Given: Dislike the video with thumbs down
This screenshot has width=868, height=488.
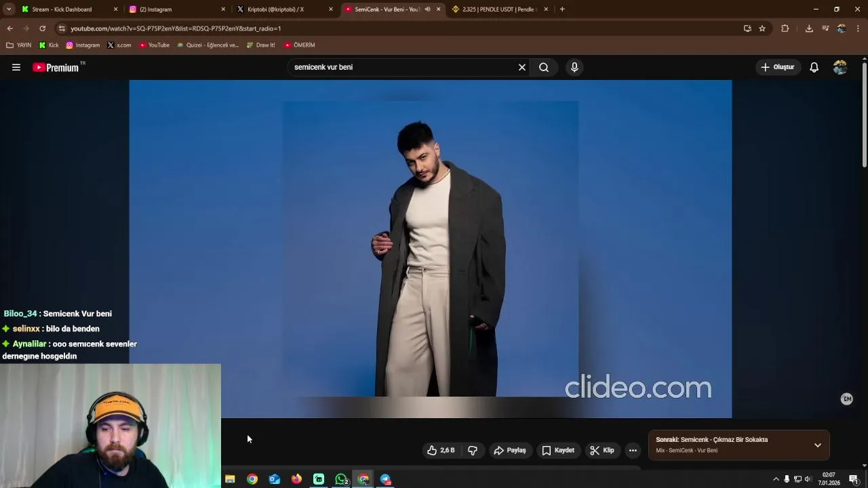Looking at the screenshot, I should (473, 450).
